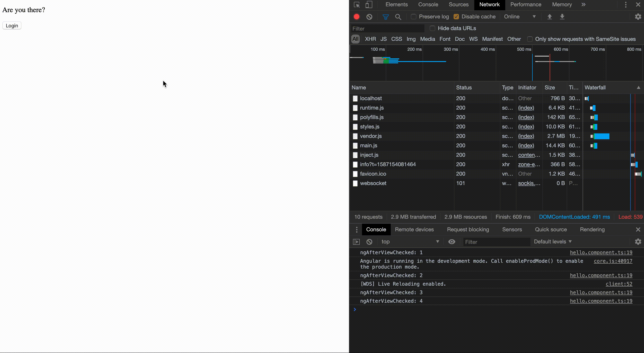
Task: Toggle Hide data URLs checkbox
Action: coord(432,28)
